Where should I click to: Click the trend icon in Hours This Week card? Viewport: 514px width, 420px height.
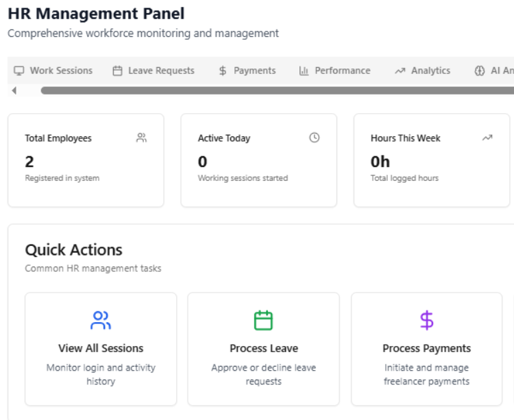tap(487, 138)
